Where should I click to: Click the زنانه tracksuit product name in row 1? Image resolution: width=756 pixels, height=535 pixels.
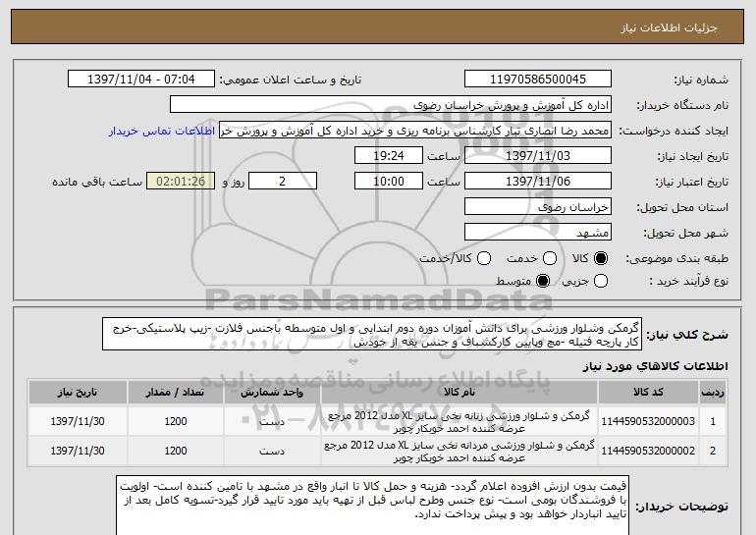[x=459, y=422]
